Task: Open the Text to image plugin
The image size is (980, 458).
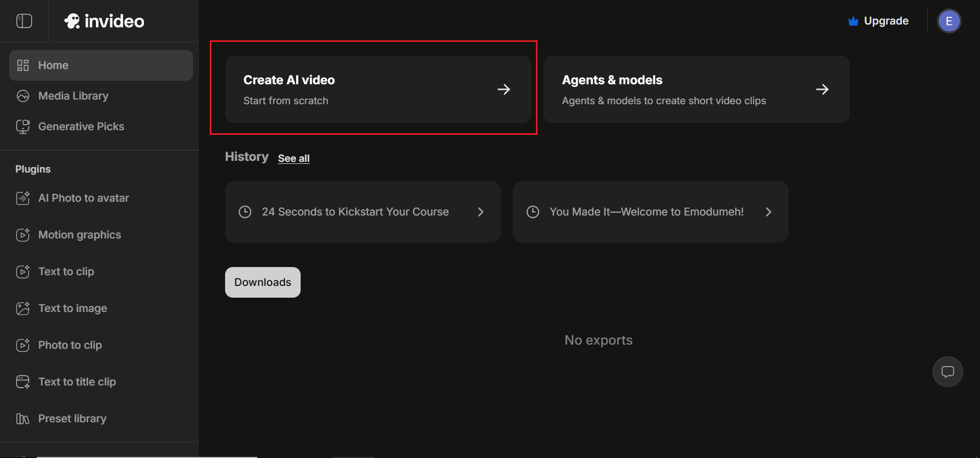Action: click(x=72, y=308)
